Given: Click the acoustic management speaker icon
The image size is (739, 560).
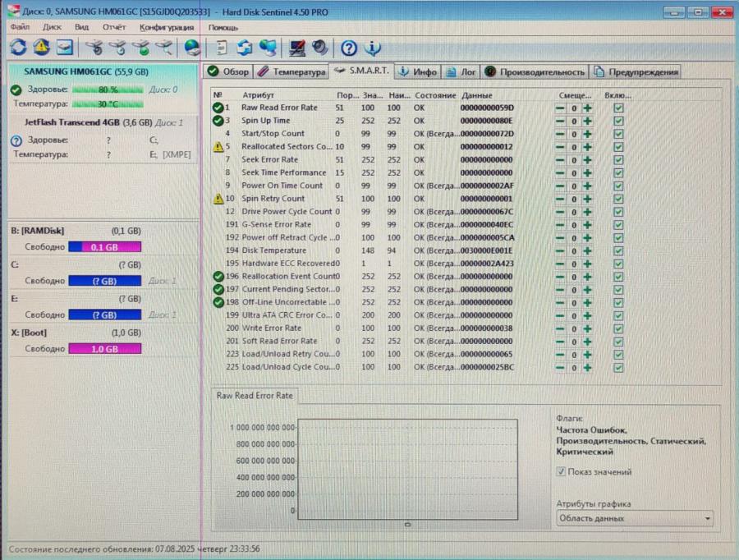Looking at the screenshot, I should (x=319, y=48).
